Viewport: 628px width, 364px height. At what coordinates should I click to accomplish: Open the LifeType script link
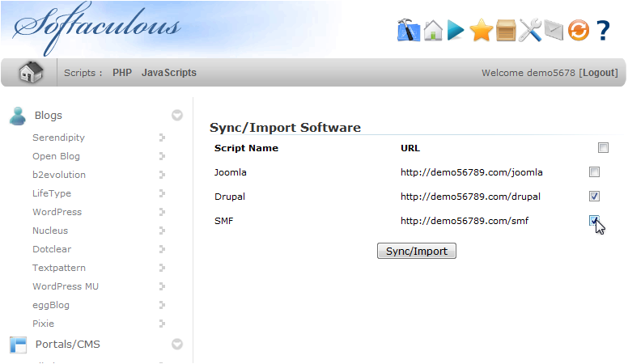[x=52, y=193]
